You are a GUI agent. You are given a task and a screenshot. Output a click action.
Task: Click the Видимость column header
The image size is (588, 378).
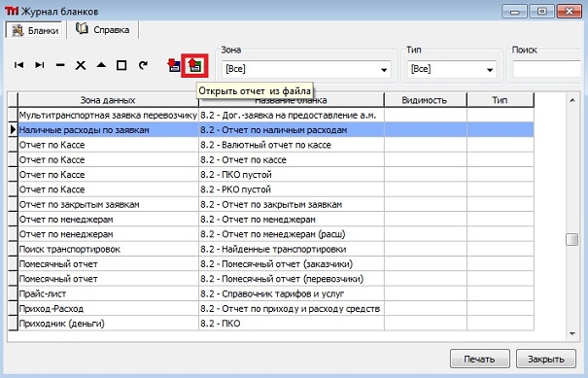point(426,100)
